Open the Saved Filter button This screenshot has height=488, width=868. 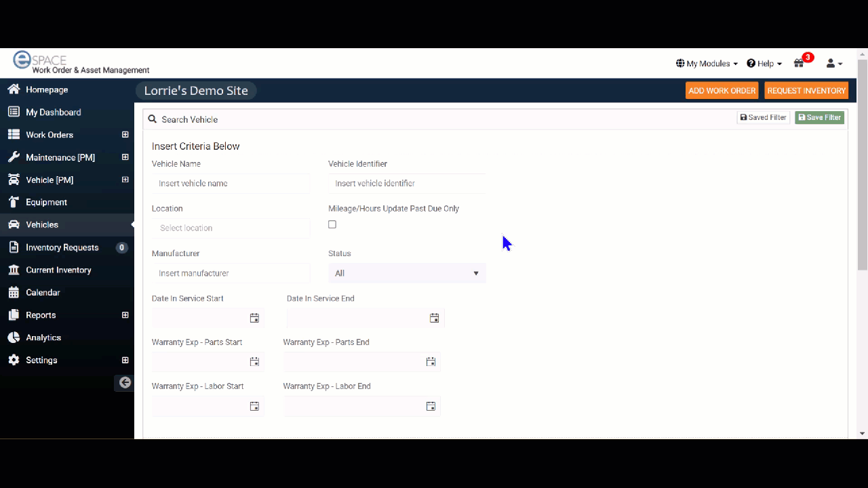[x=764, y=117]
